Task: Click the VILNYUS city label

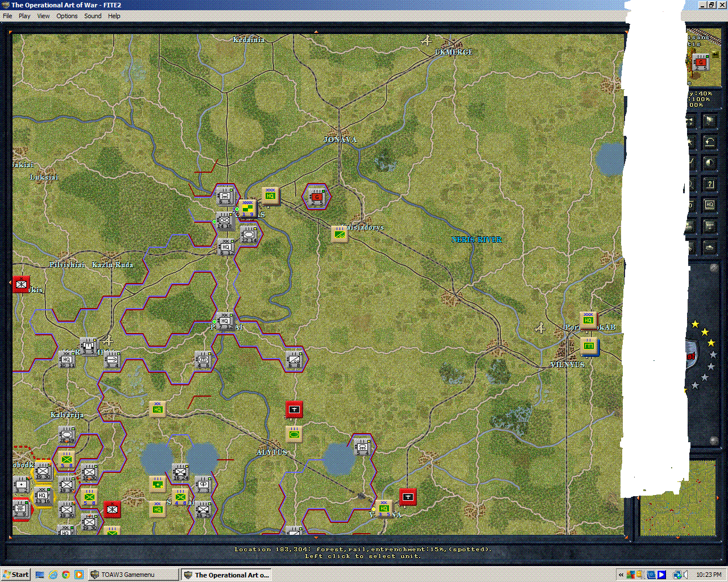Action: coord(568,365)
